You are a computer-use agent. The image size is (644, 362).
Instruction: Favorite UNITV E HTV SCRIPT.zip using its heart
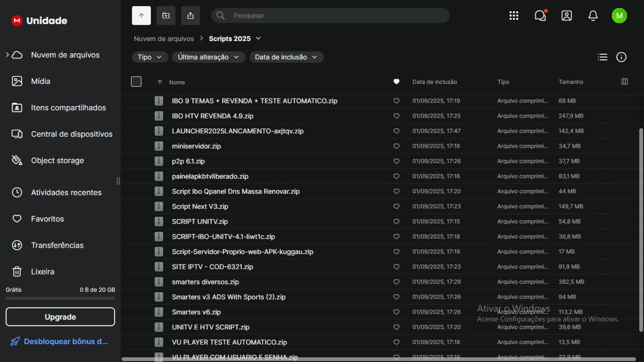[x=396, y=327]
